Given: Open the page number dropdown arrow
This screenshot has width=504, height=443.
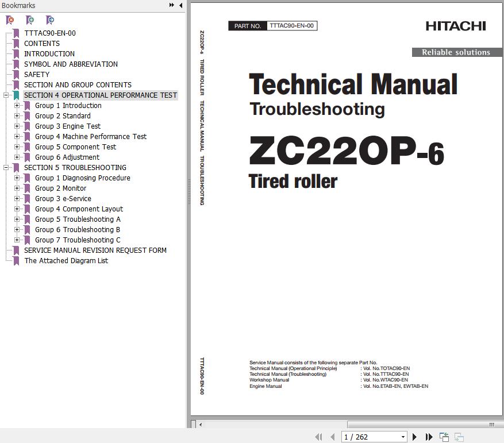Looking at the screenshot, I should [403, 437].
